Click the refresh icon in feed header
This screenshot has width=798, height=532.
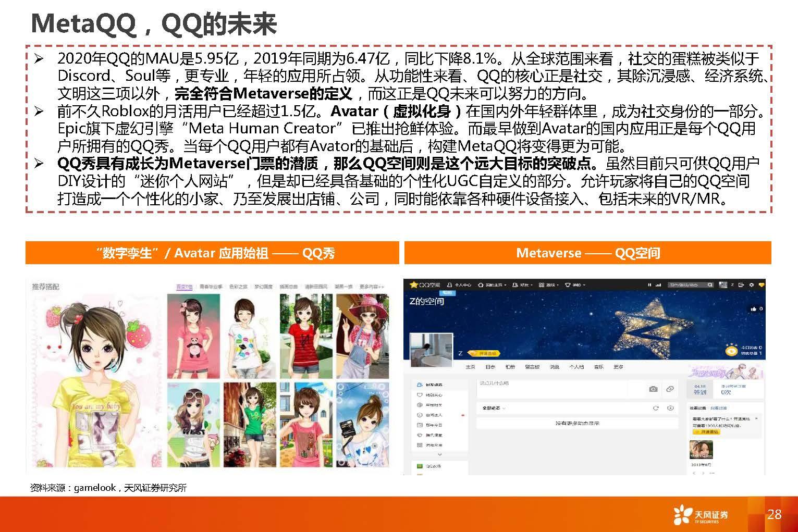(656, 408)
